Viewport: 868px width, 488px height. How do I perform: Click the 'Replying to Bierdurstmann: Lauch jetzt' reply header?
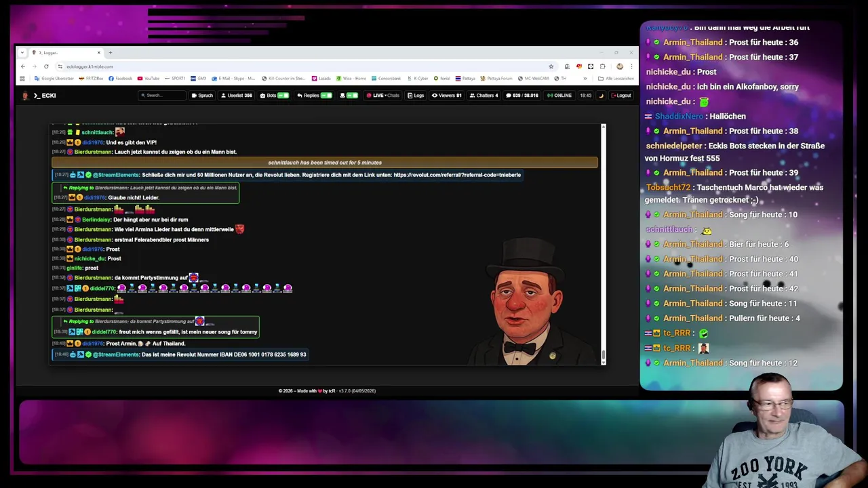(149, 188)
